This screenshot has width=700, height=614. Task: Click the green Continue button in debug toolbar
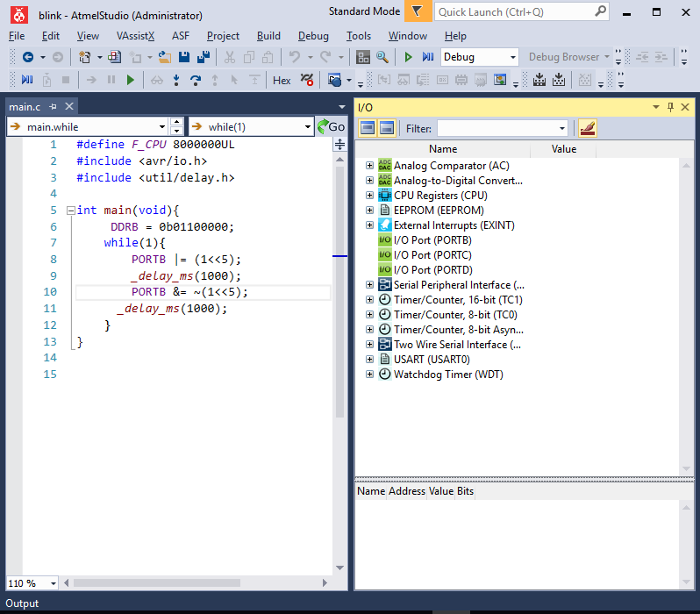pos(131,81)
